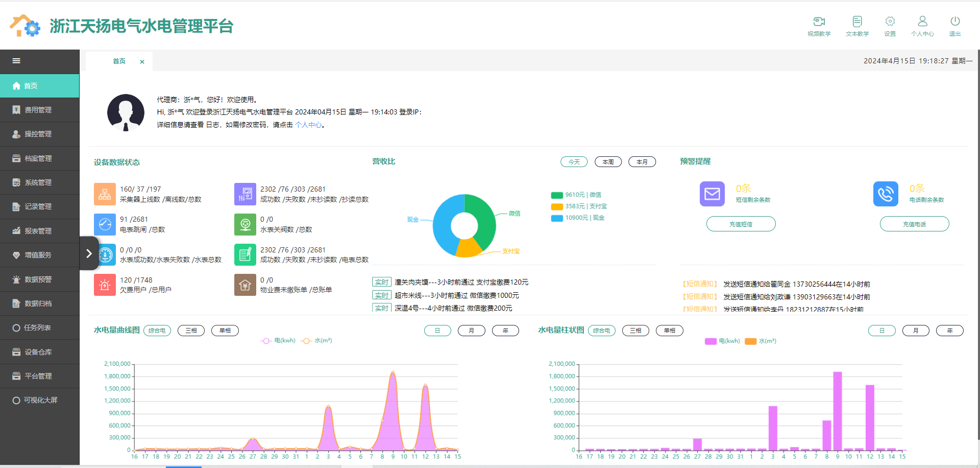Select 三相 in curve chart
980x468 pixels.
click(191, 331)
